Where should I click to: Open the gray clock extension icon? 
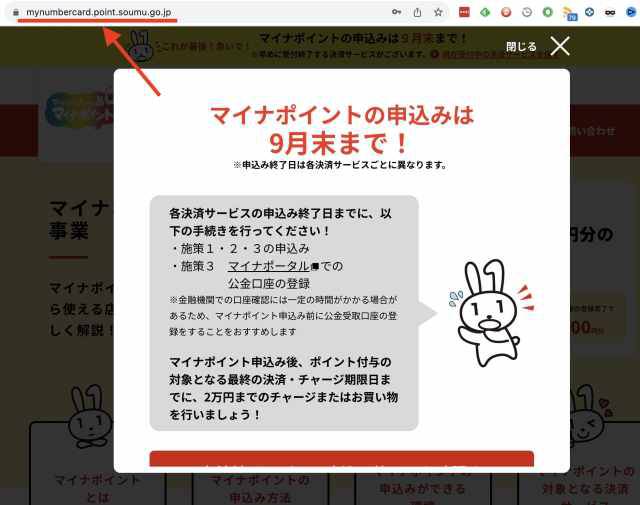pyautogui.click(x=527, y=12)
